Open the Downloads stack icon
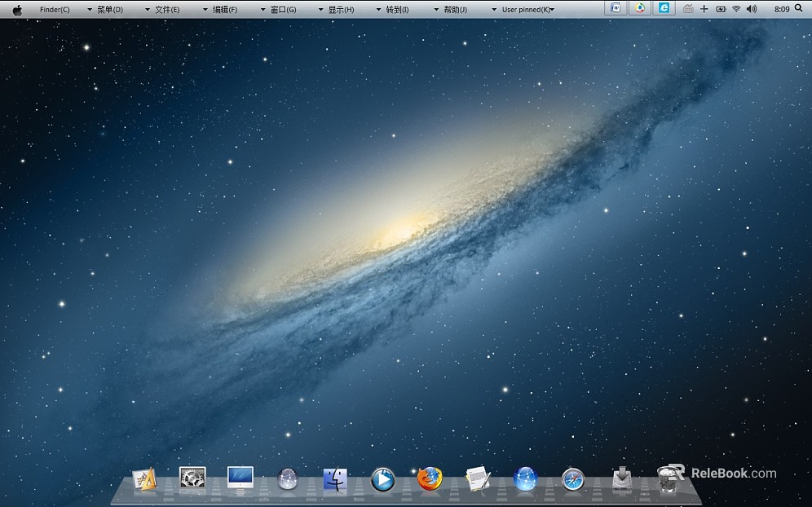The image size is (812, 507). tap(621, 478)
